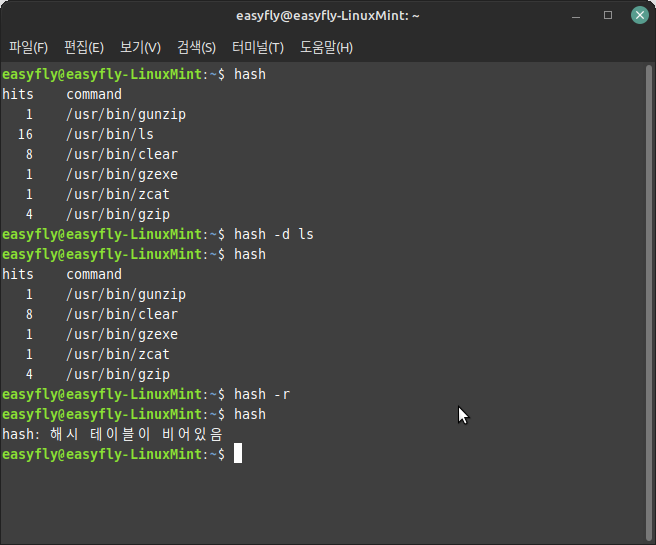Open the 파일(F) menu

pos(28,47)
